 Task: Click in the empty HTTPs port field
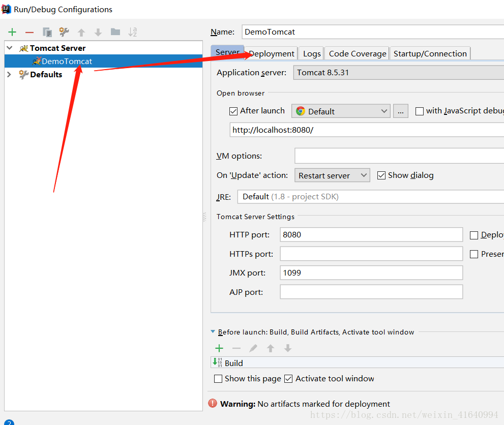tap(371, 254)
